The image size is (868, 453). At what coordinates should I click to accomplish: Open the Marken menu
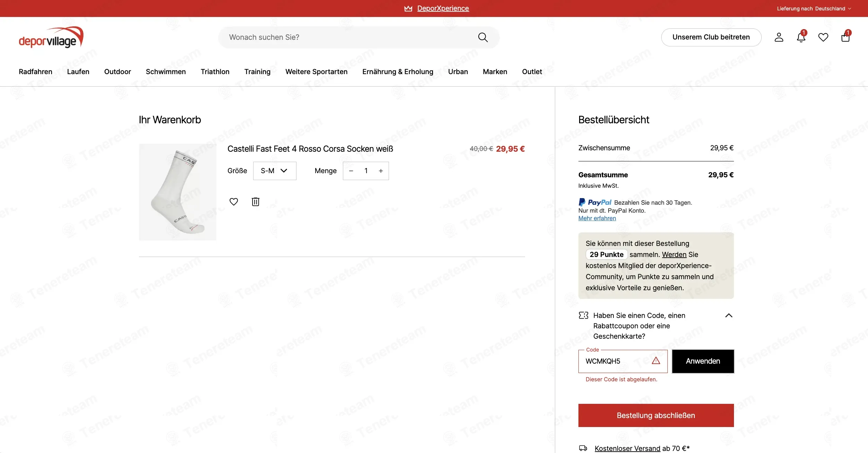(x=495, y=72)
